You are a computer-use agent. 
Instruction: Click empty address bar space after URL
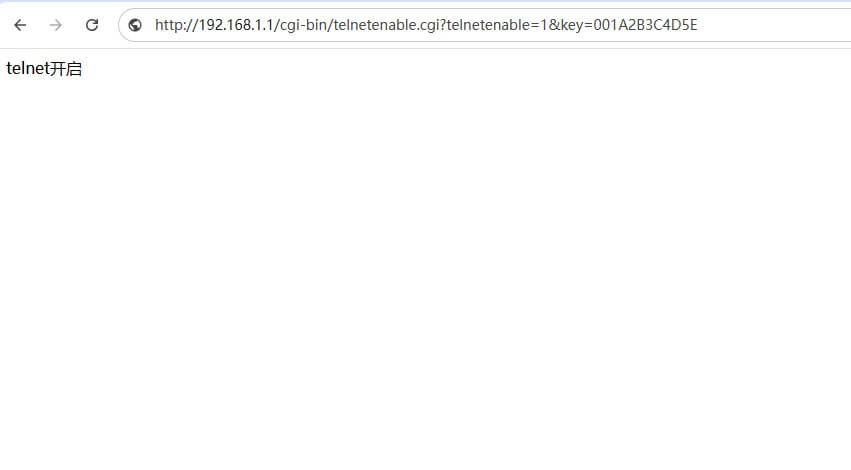(x=774, y=25)
